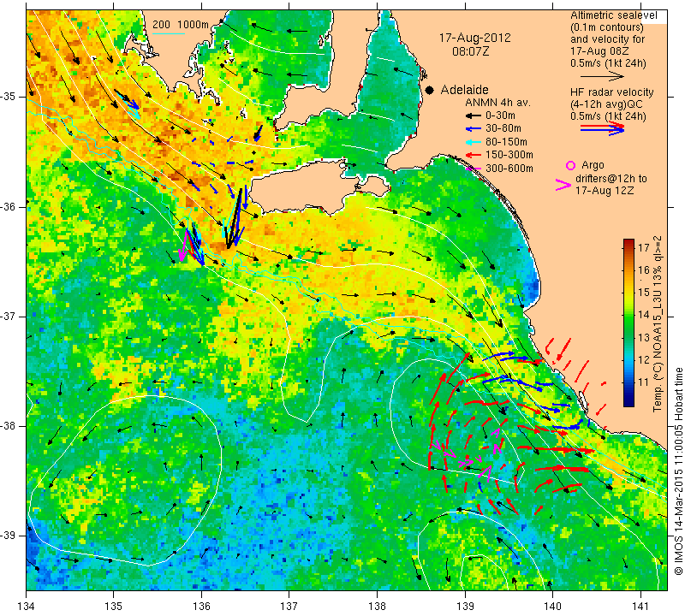Click the HF radar red-blue scale arrows

pos(602,128)
